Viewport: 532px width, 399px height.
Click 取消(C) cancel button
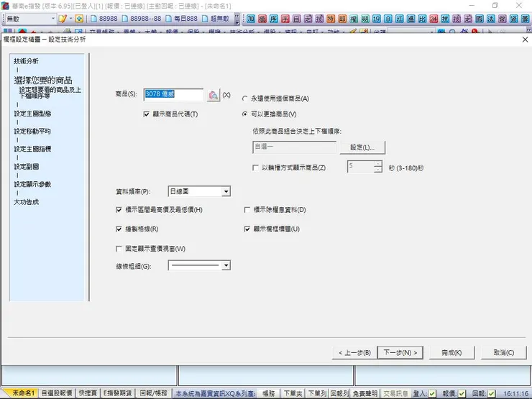click(x=504, y=353)
